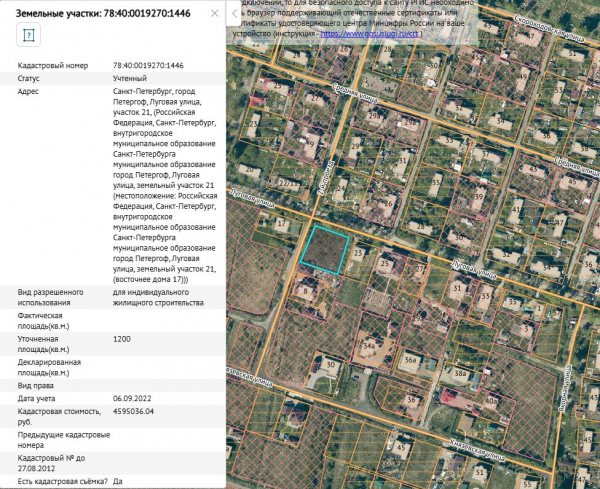Click building 34а on the map

(x=368, y=345)
